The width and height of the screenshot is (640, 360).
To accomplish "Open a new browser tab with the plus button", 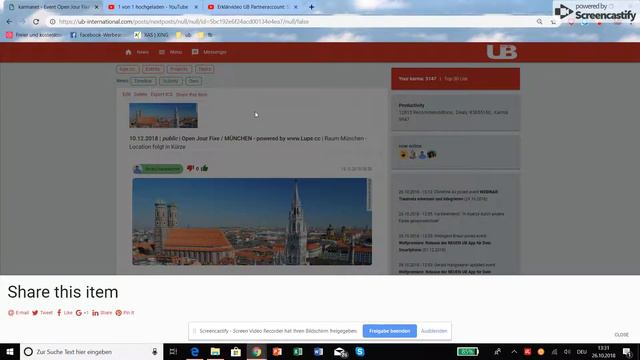I will point(311,7).
